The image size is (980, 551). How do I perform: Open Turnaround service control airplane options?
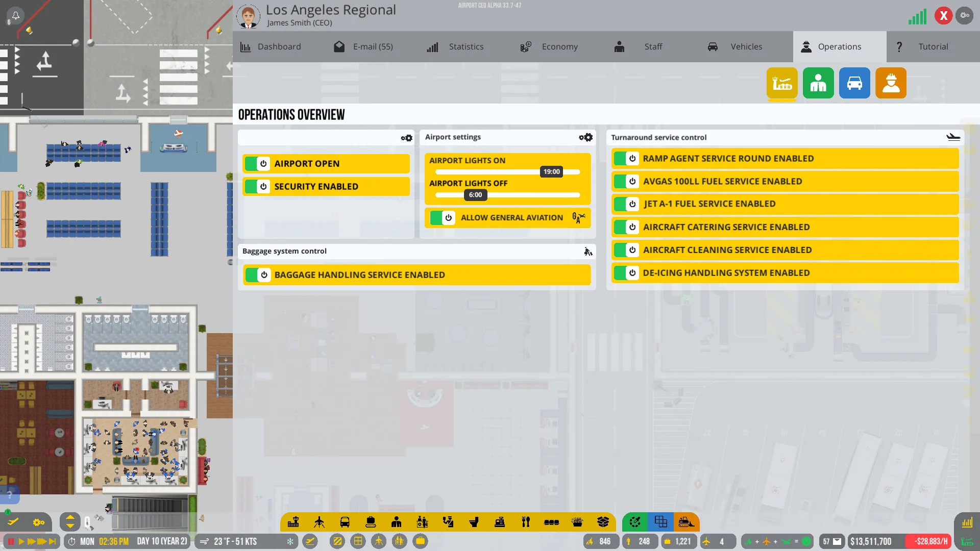(953, 137)
